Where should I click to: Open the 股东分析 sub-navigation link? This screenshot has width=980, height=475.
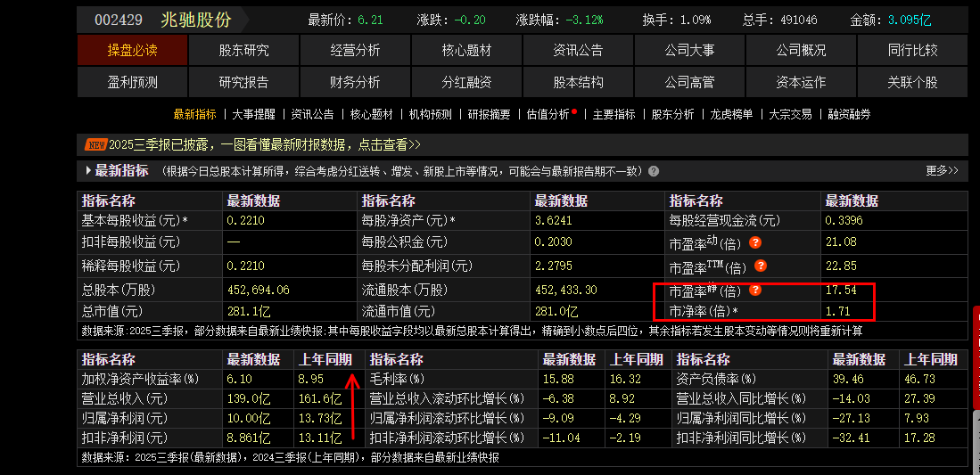tap(672, 114)
